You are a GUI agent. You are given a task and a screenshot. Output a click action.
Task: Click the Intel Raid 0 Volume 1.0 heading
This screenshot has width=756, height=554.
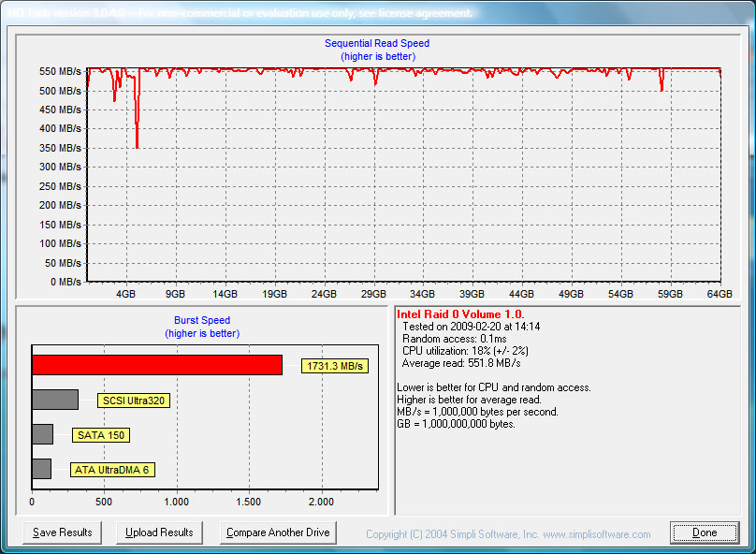pyautogui.click(x=460, y=314)
